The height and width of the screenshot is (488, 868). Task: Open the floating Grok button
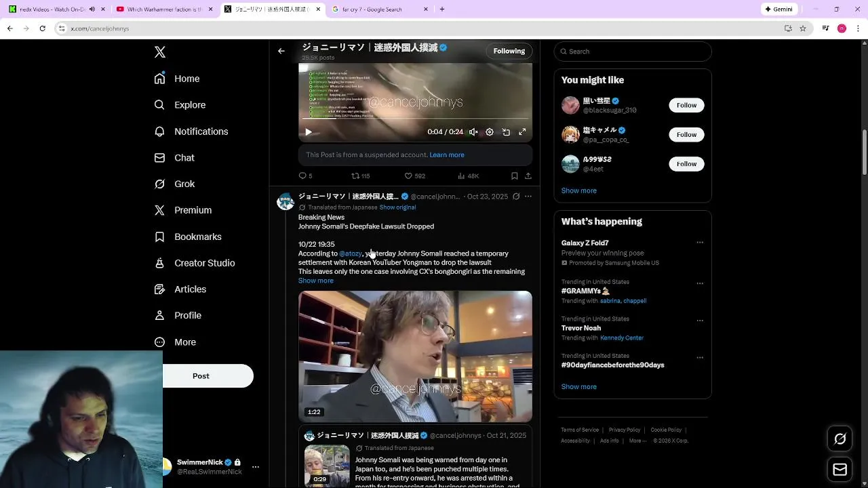(x=840, y=439)
